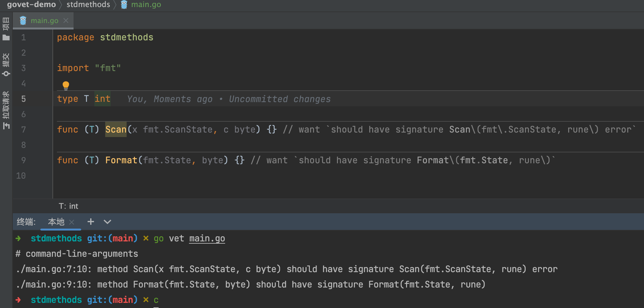Screen dimensions: 644x308
Task: Click the Format method name on line 9
Action: pos(121,160)
